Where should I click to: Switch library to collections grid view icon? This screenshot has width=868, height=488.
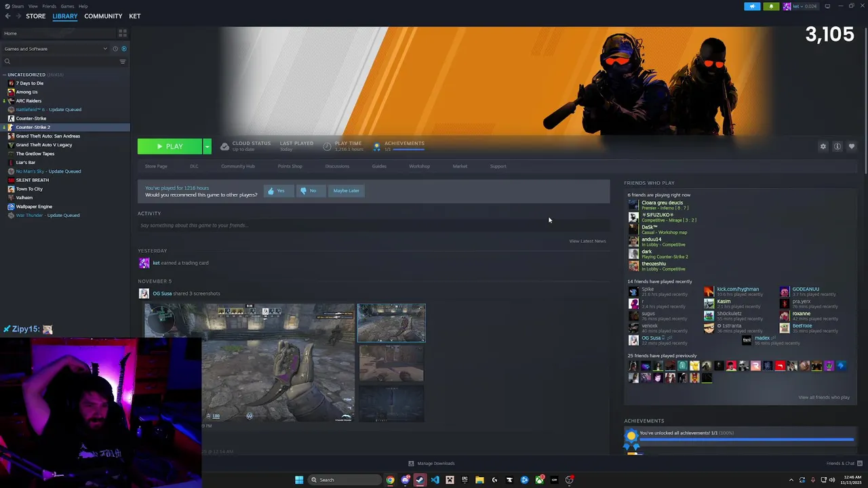(x=123, y=33)
